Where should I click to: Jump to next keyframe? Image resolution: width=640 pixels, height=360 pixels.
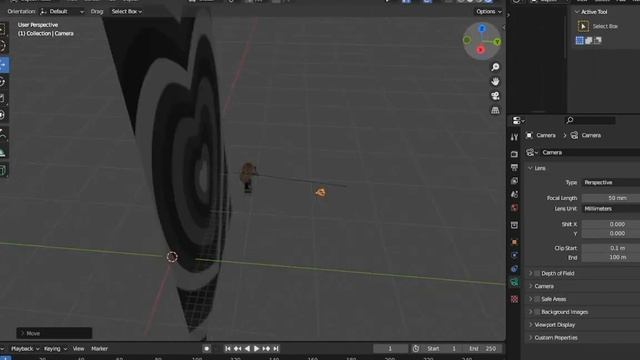click(266, 349)
